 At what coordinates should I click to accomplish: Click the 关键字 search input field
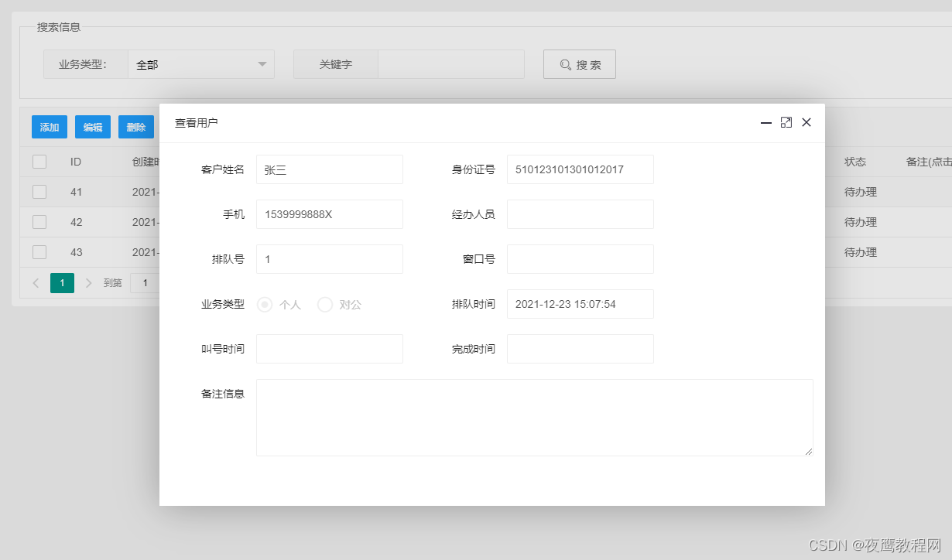click(x=451, y=64)
